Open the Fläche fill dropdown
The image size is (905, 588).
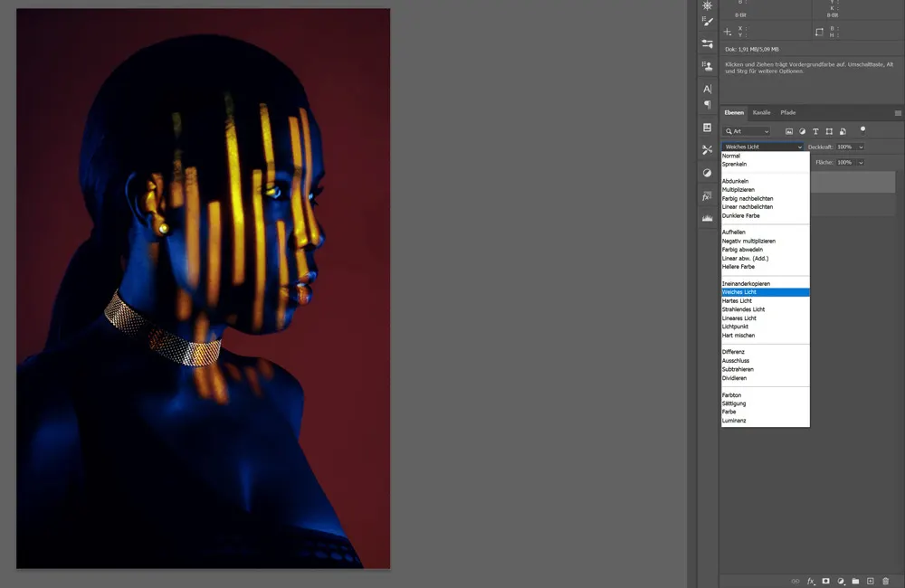point(861,162)
